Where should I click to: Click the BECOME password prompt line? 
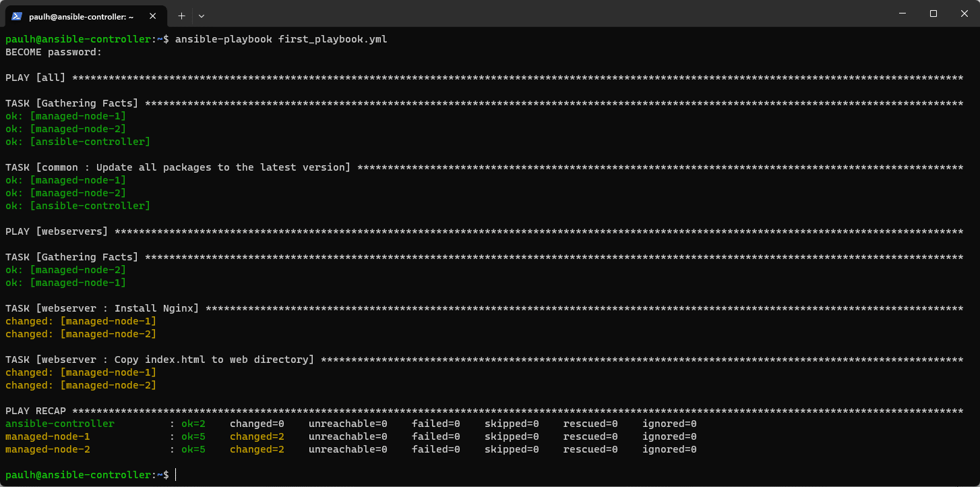pos(53,52)
